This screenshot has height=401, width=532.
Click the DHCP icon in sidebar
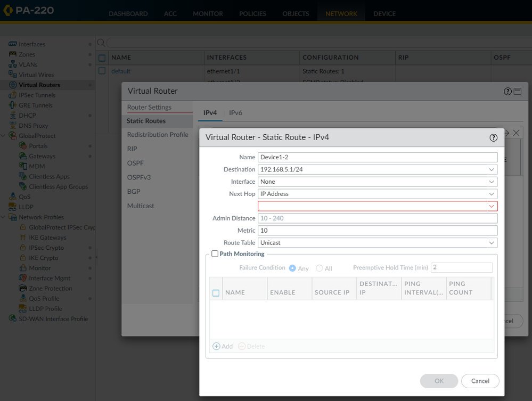click(x=13, y=116)
